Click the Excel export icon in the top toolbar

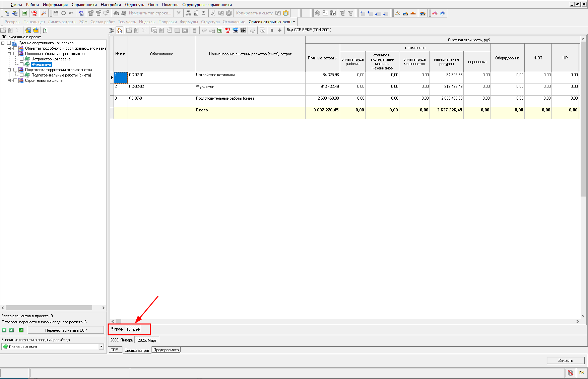coord(24,13)
